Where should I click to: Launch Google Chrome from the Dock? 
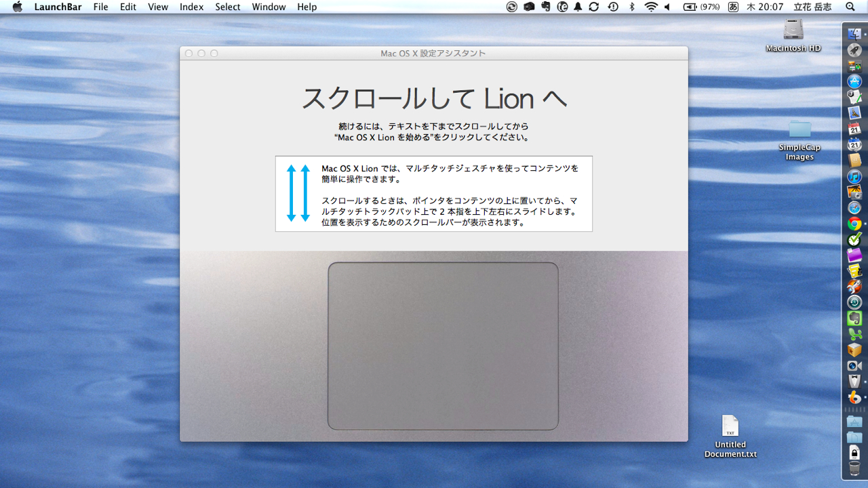854,224
